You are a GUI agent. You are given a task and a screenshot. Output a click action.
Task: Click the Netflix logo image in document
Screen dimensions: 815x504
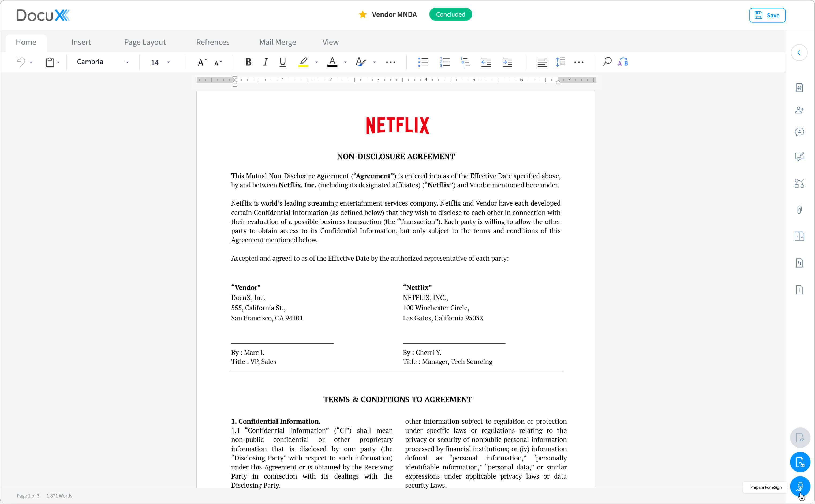(x=397, y=125)
